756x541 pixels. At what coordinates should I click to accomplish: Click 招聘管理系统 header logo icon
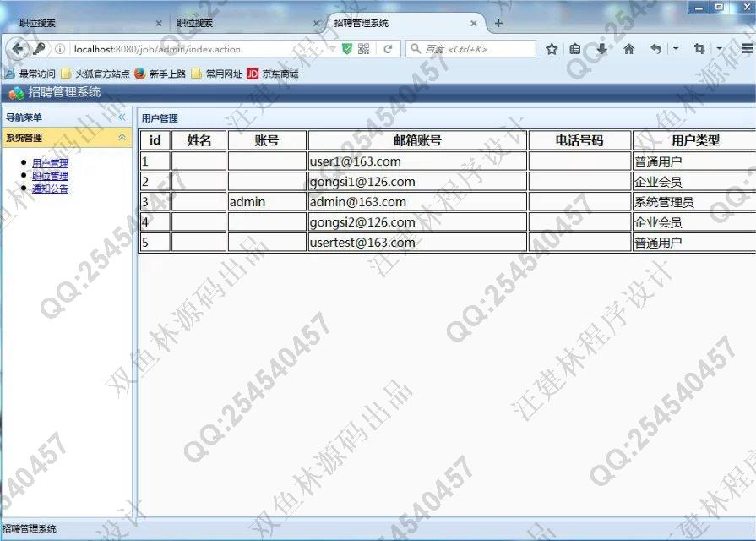16,93
